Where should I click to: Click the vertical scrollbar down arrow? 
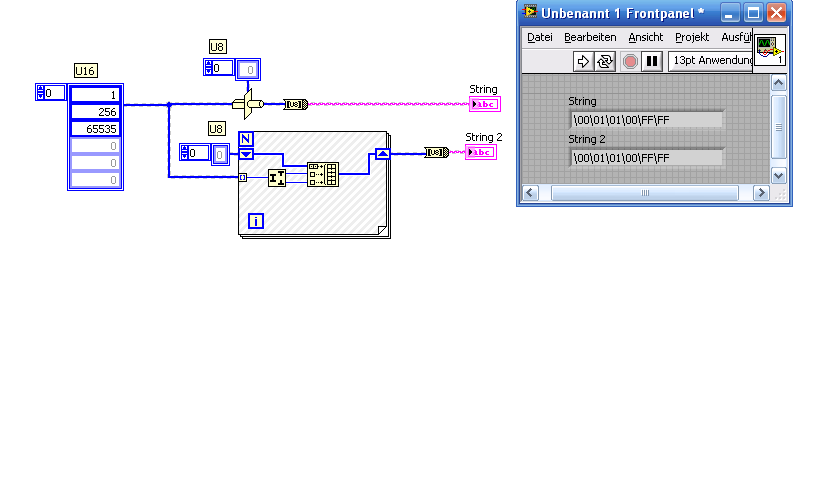778,175
